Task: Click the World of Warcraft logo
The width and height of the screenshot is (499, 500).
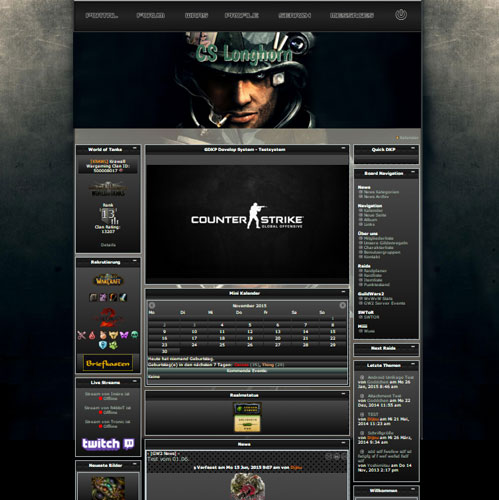Action: (108, 280)
